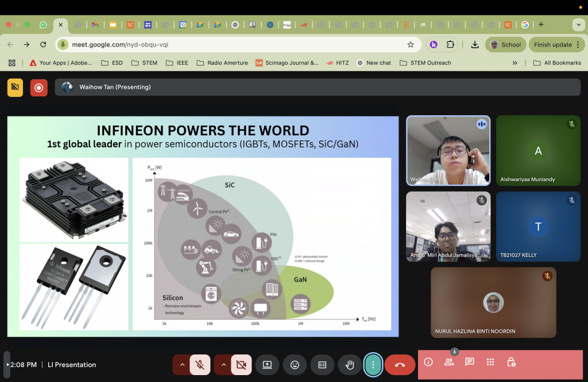588x382 pixels.
Task: Open the Chrome apps grid shortcut
Action: point(12,63)
